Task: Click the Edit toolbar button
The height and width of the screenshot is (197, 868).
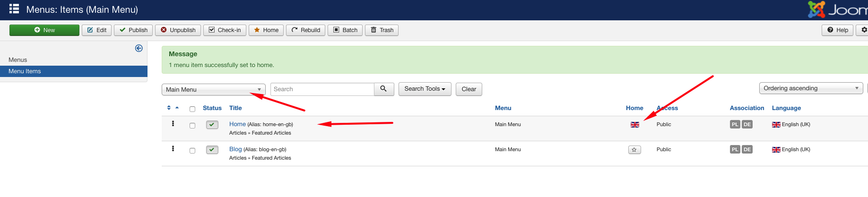Action: (x=97, y=30)
